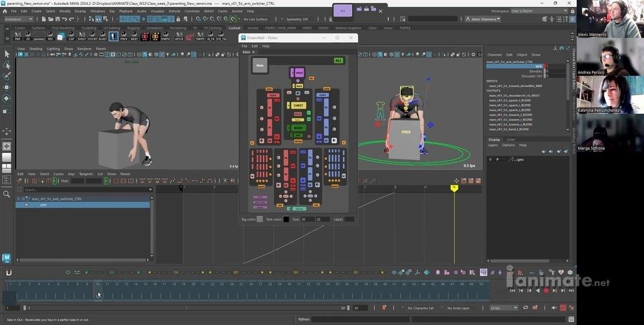Open the No Character Set dropdown

pyautogui.click(x=421, y=308)
